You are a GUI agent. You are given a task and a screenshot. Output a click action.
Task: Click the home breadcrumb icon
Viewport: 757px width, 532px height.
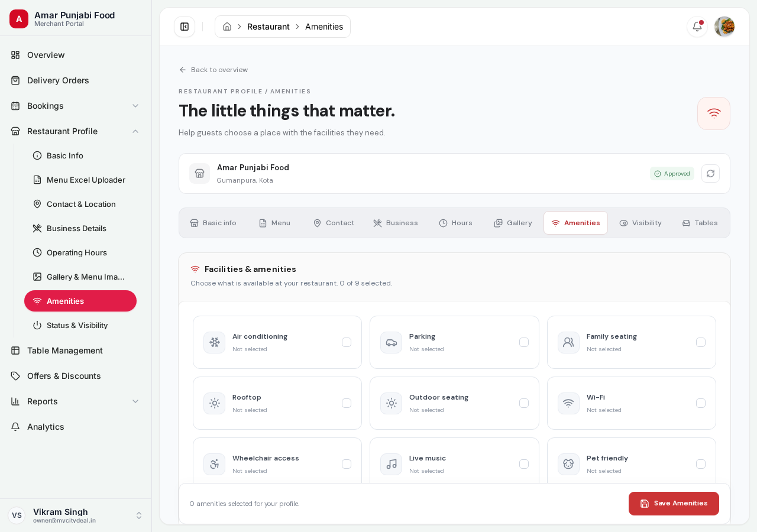(x=227, y=27)
